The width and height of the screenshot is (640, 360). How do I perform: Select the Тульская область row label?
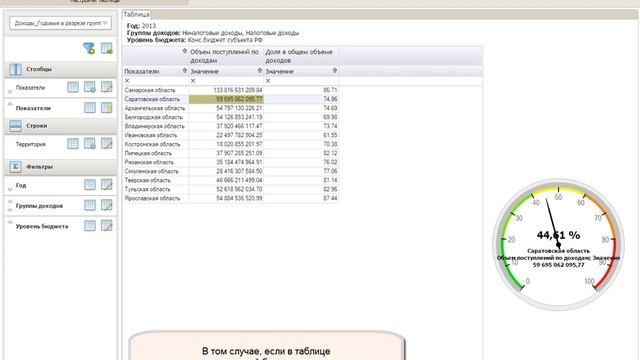[147, 189]
